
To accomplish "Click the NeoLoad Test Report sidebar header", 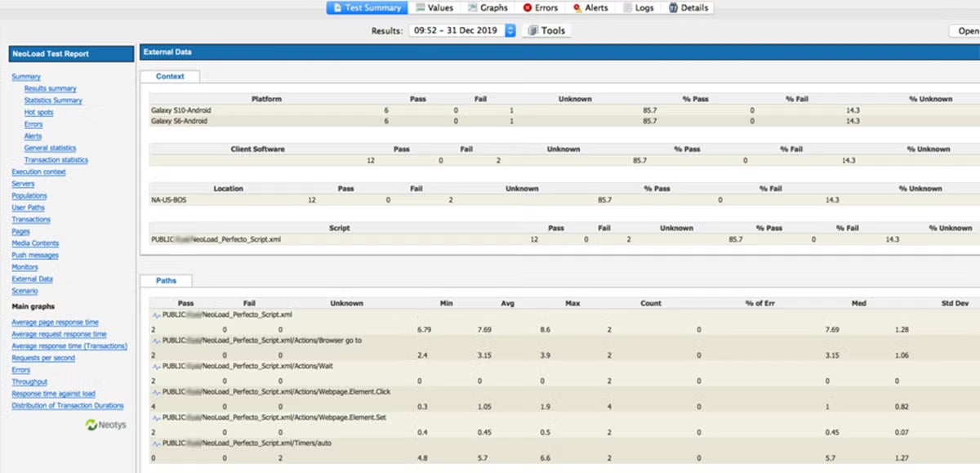I will coord(71,54).
